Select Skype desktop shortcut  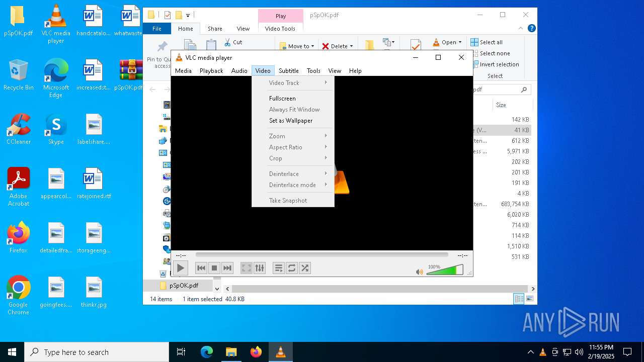[x=56, y=129]
